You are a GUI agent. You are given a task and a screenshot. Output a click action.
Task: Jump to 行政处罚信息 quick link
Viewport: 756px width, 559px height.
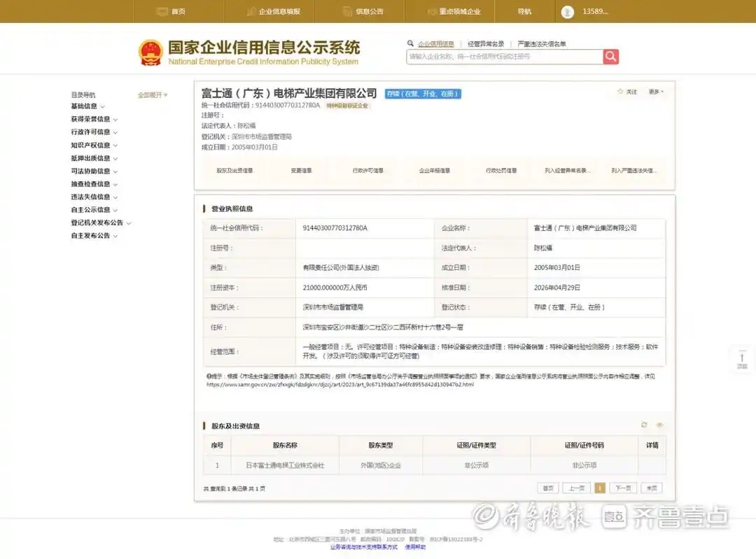click(x=501, y=171)
